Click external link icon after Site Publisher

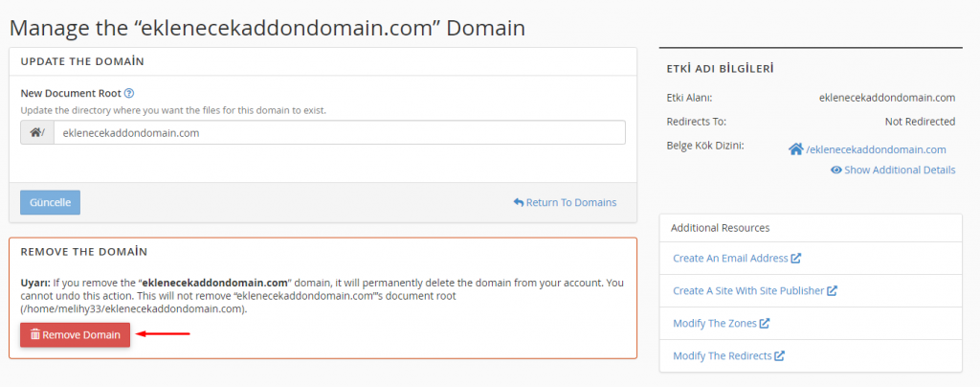(x=833, y=291)
